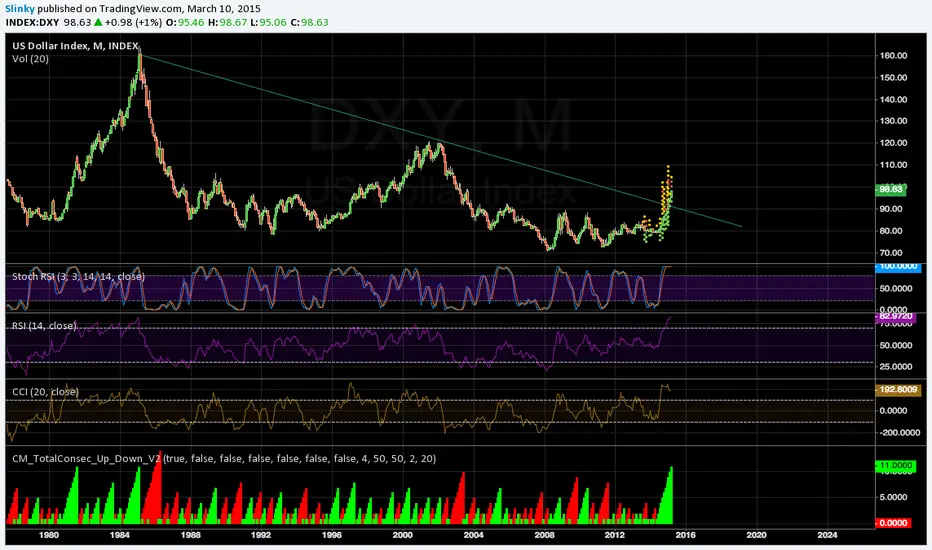Image resolution: width=932 pixels, height=550 pixels.
Task: Click the H:98.67 high value
Action: point(226,23)
